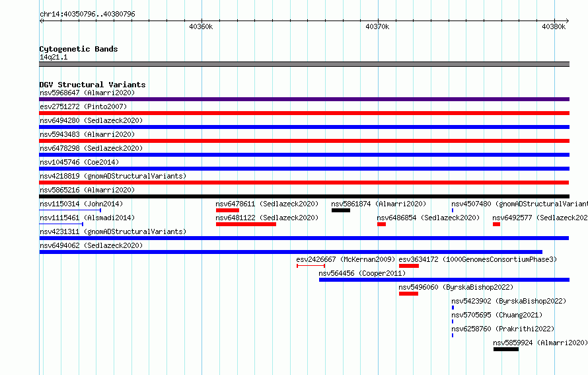The image size is (588, 375).
Task: Open nsv6492577 Sedlazeck label
Action: [x=540, y=218]
